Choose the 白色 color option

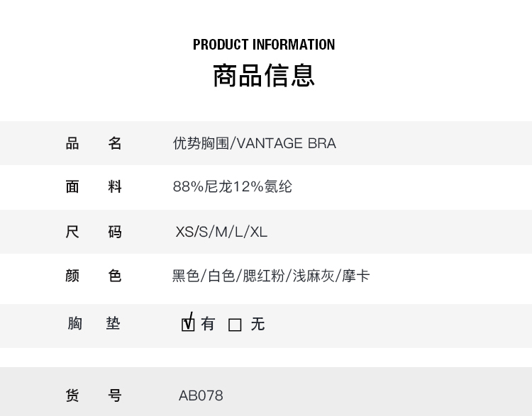click(221, 276)
